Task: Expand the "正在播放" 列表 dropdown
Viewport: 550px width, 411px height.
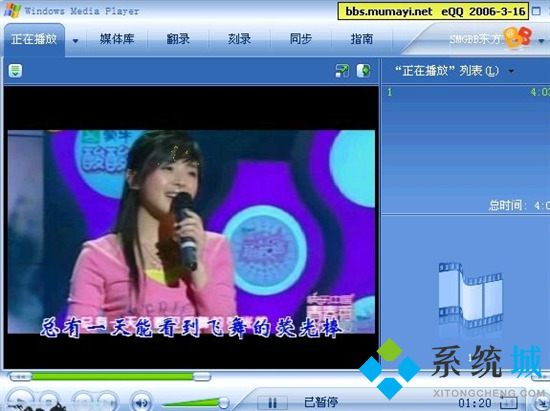Action: pyautogui.click(x=511, y=71)
